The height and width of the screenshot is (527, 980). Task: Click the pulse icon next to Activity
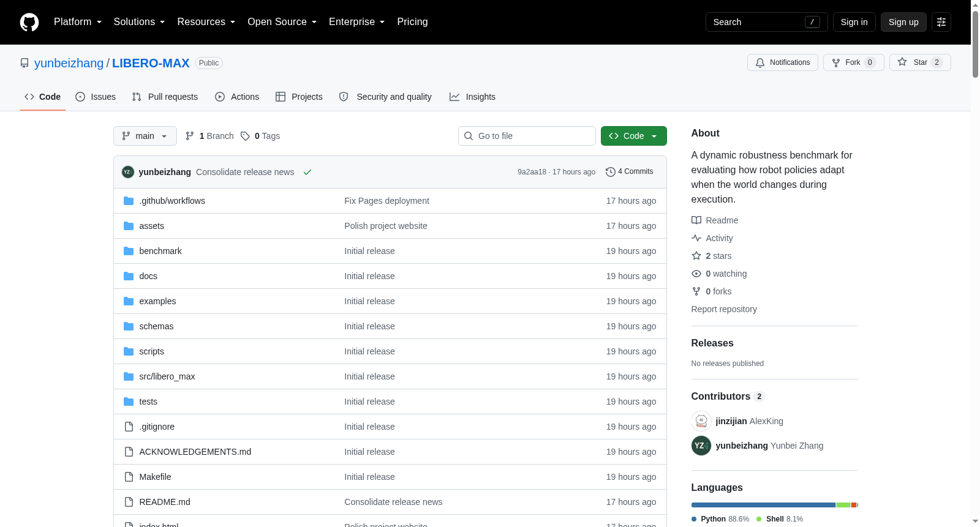point(696,238)
